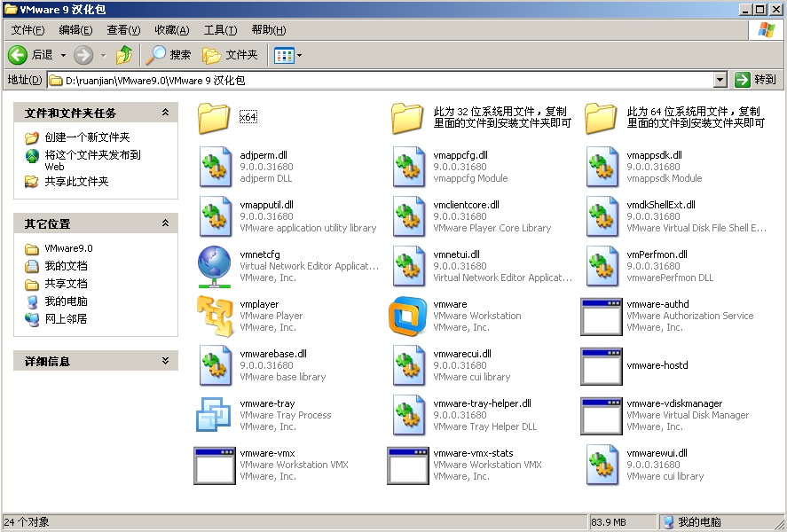Open 我的文档 from other places

click(66, 266)
